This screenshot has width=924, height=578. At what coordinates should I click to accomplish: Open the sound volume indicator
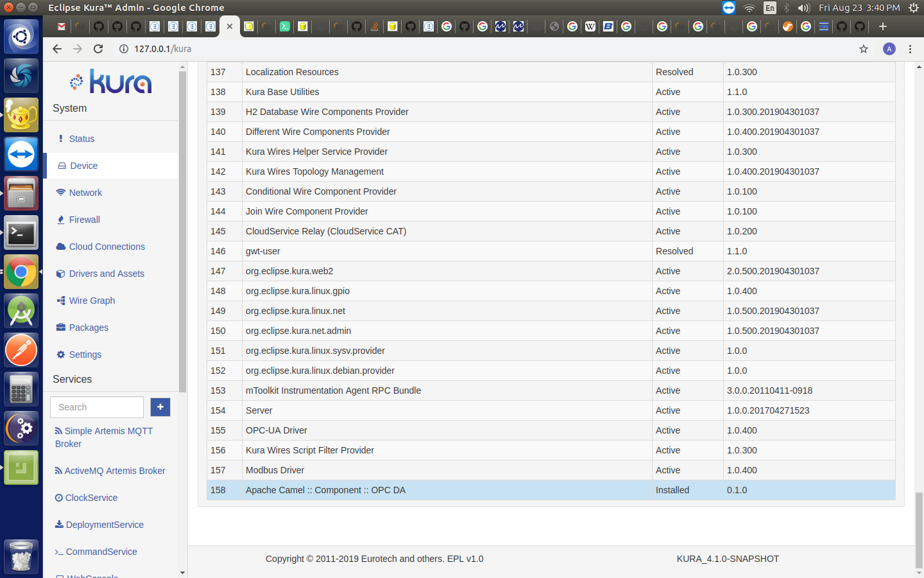pos(803,8)
